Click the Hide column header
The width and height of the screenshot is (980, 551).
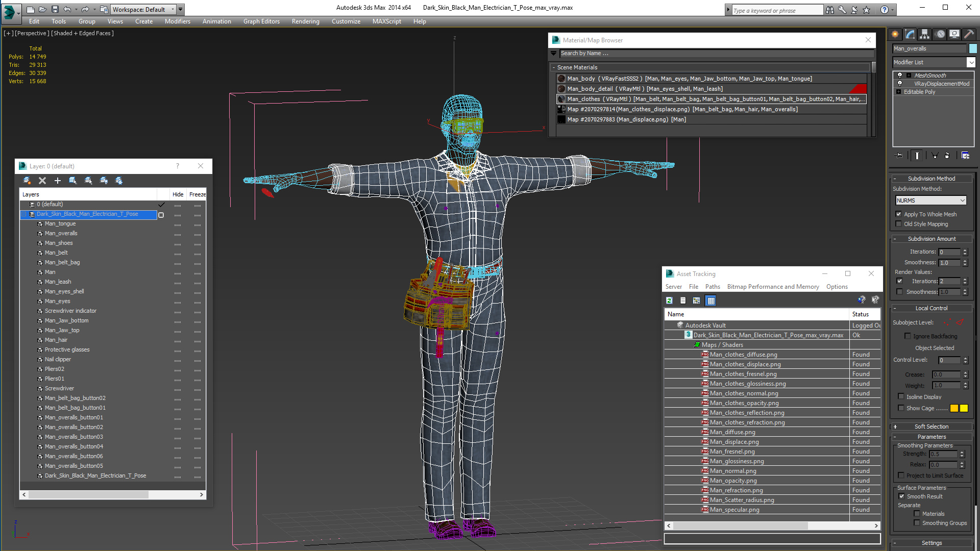tap(178, 194)
